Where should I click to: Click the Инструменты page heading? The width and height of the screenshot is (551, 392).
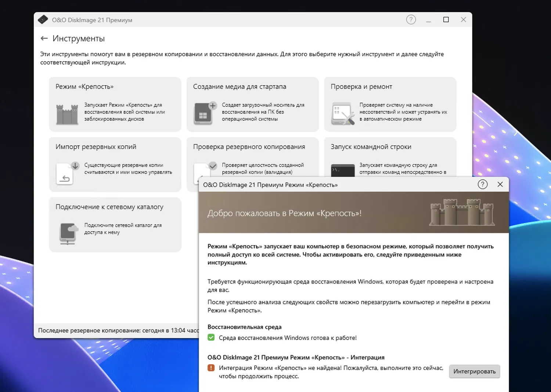pyautogui.click(x=79, y=39)
